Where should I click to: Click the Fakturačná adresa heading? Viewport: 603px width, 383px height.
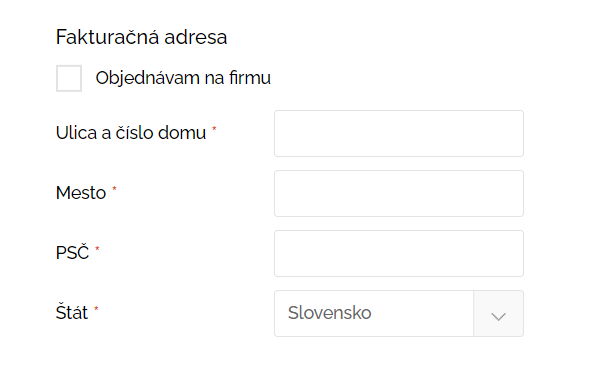coord(142,37)
